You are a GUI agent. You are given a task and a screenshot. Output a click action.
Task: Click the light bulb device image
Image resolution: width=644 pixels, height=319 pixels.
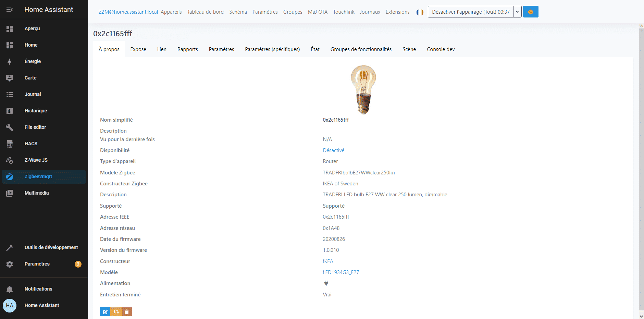[x=363, y=90]
